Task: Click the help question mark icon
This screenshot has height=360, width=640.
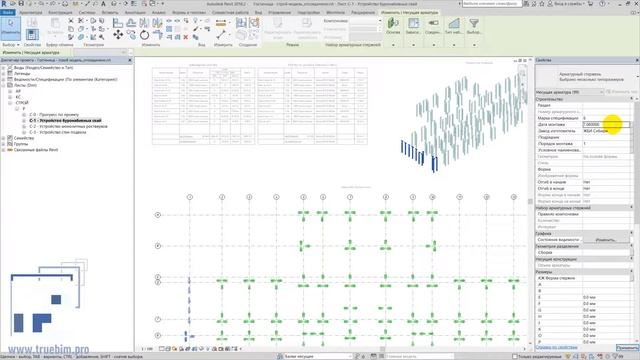Action: click(602, 4)
